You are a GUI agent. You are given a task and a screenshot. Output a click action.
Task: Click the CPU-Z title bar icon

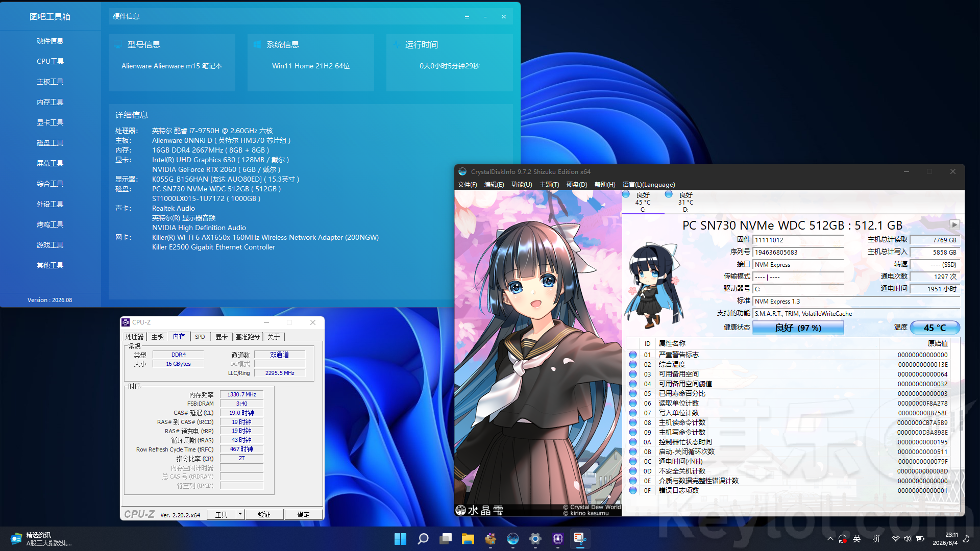click(126, 322)
